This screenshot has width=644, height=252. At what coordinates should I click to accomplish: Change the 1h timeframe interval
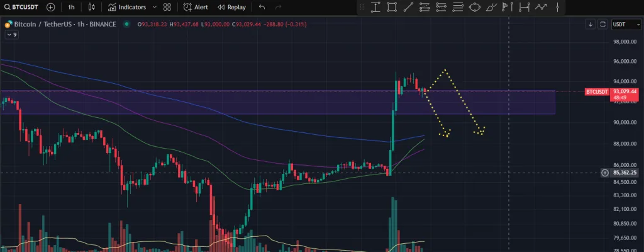click(x=71, y=7)
